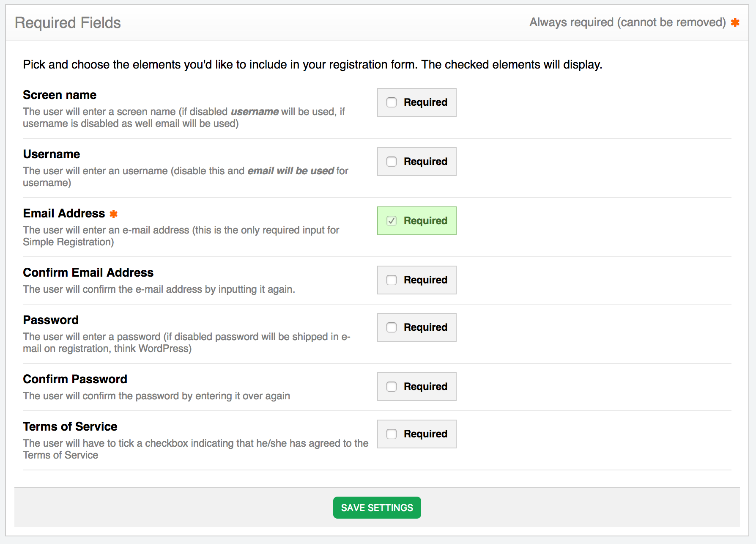Enable the Screen name Required checkbox
Viewport: 756px width, 544px height.
[392, 102]
